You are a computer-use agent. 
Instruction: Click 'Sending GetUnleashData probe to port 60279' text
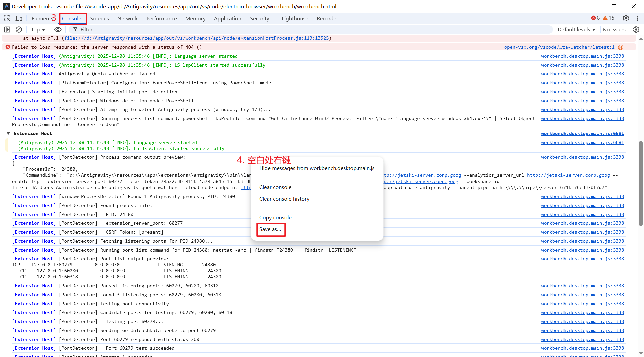pos(158,330)
